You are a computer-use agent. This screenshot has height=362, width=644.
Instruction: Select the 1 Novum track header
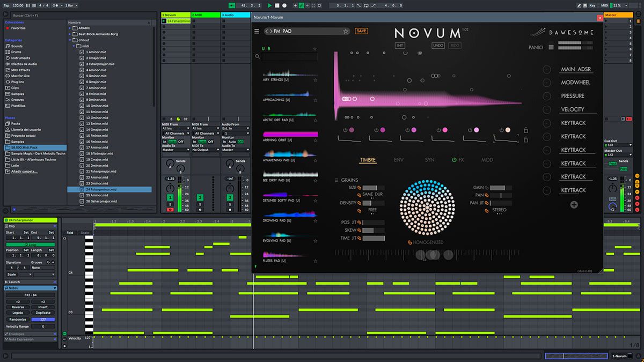pos(175,14)
